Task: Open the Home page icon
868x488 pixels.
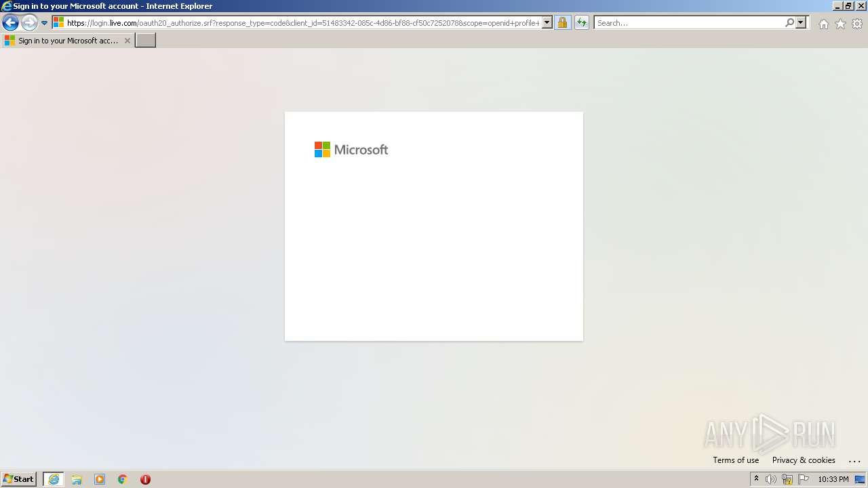Action: (x=823, y=24)
